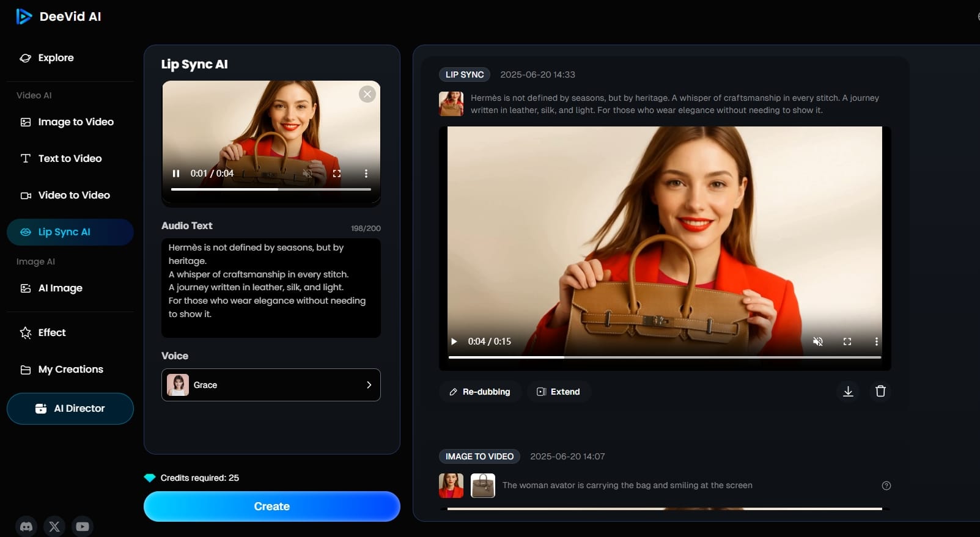Screen dimensions: 980x537
Task: Pause the small preview video
Action: pyautogui.click(x=176, y=174)
